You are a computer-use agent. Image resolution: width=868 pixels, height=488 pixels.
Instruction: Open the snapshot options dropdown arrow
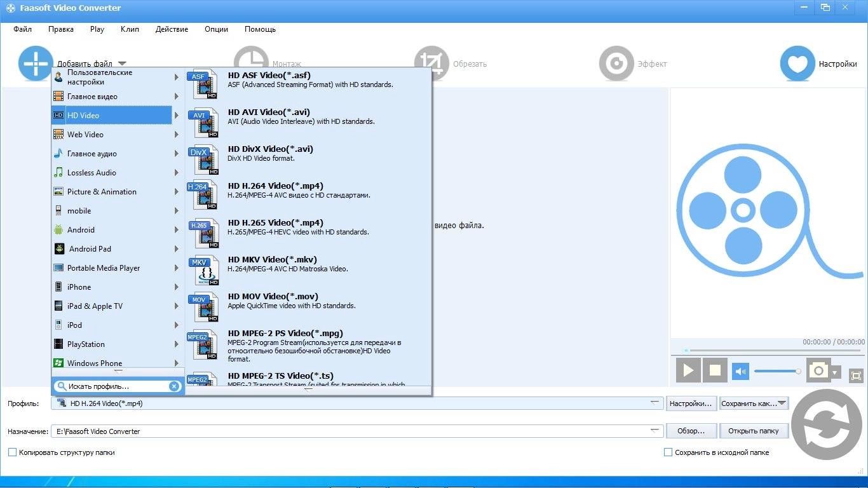[x=836, y=372]
